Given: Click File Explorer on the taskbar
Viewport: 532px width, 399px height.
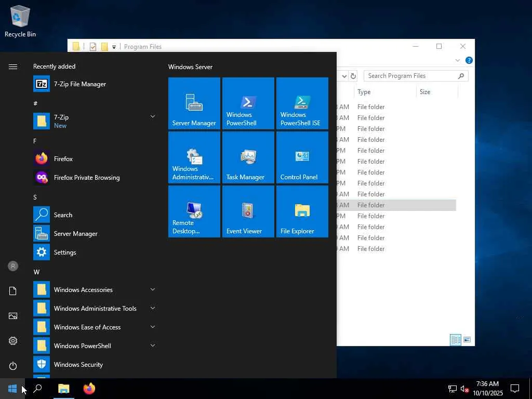Looking at the screenshot, I should click(63, 389).
